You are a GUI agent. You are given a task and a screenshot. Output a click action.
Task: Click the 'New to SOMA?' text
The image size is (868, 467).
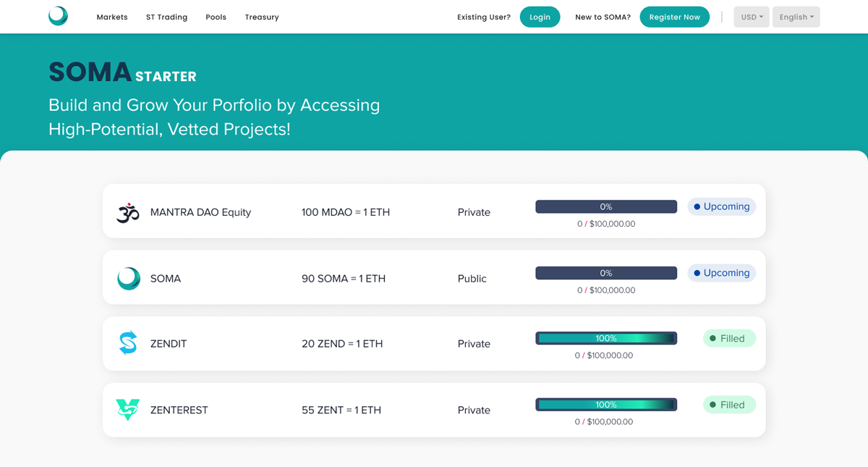[x=603, y=17]
